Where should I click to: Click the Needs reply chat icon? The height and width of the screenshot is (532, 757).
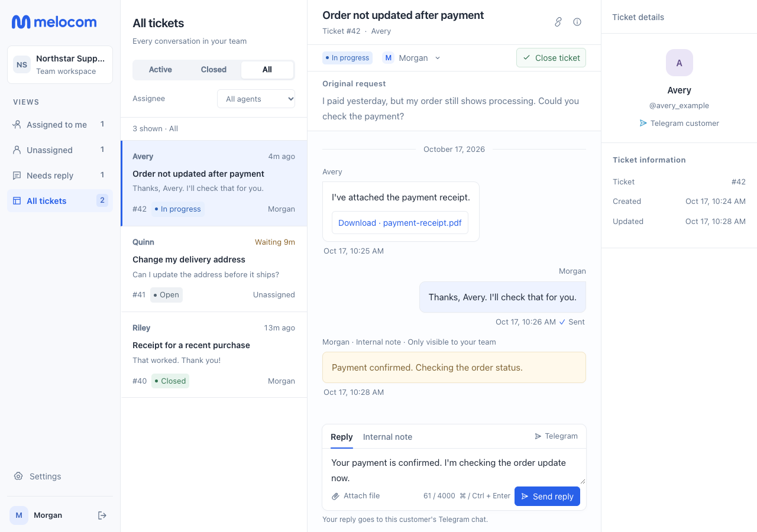coord(17,176)
